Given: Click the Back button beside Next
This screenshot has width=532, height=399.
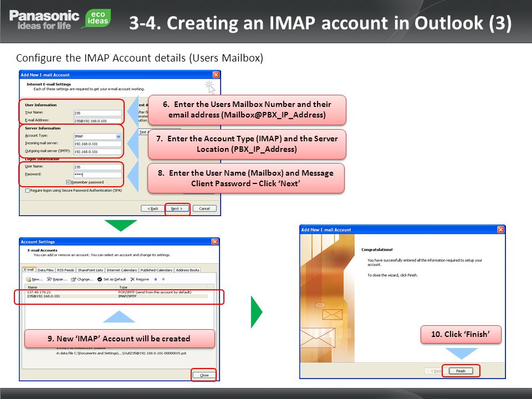Looking at the screenshot, I should tap(153, 209).
